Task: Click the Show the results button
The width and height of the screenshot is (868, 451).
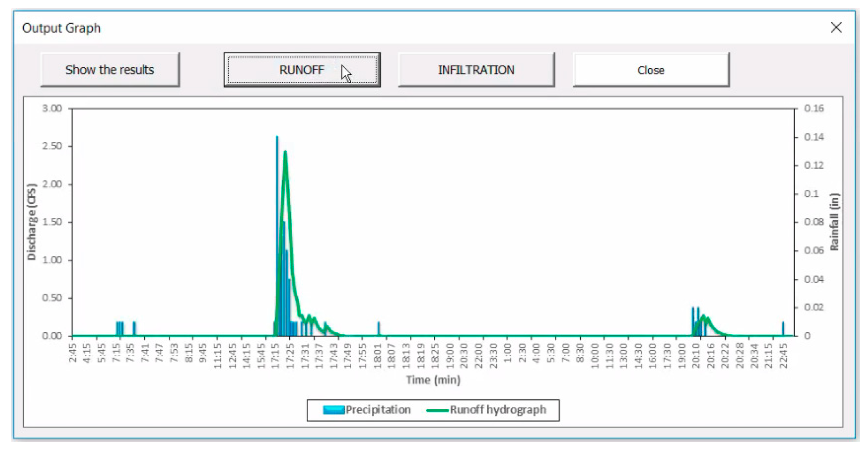Action: point(110,70)
